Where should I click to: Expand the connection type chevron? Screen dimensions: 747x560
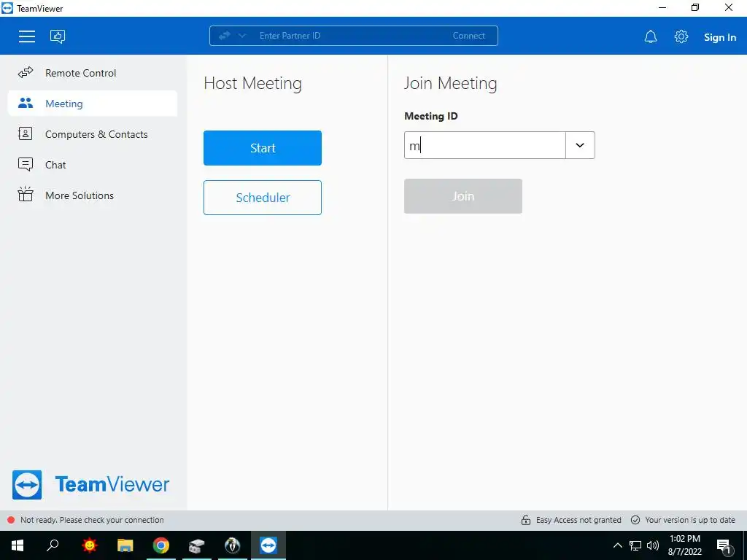(x=242, y=36)
